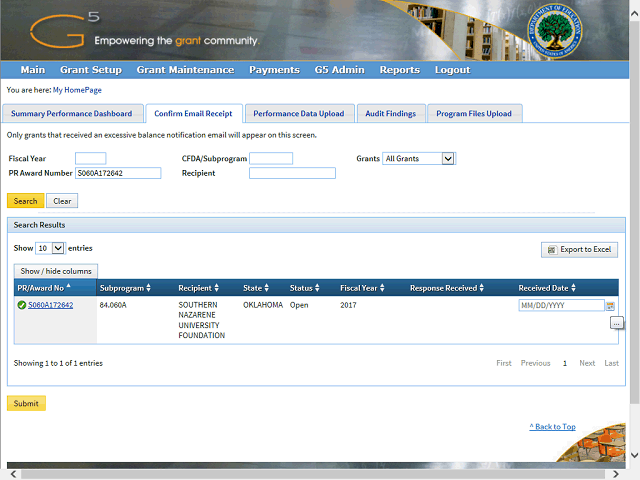Focus the PR Award Number input field
640x480 pixels.
[118, 173]
